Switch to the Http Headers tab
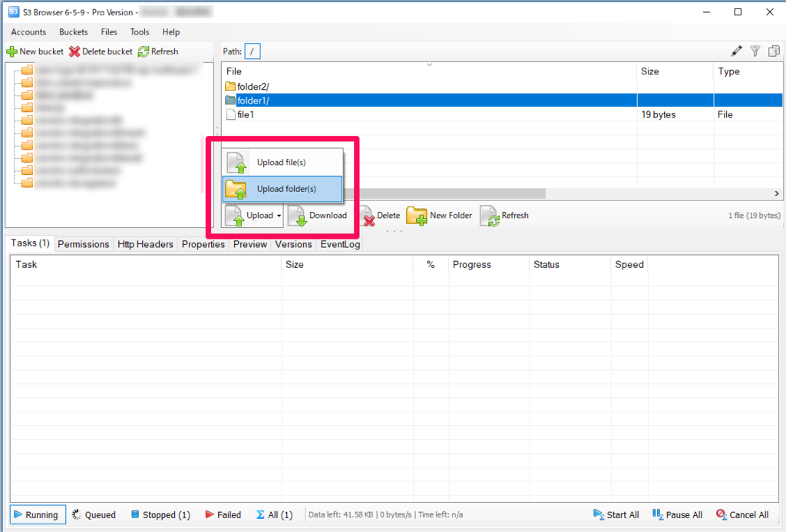The image size is (786, 532). point(145,244)
